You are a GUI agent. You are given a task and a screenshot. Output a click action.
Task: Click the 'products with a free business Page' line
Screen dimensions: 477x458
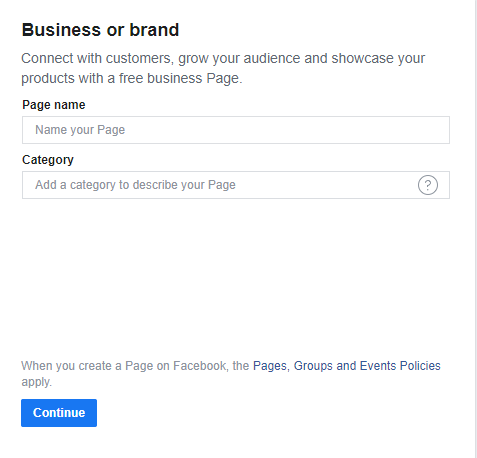[132, 78]
